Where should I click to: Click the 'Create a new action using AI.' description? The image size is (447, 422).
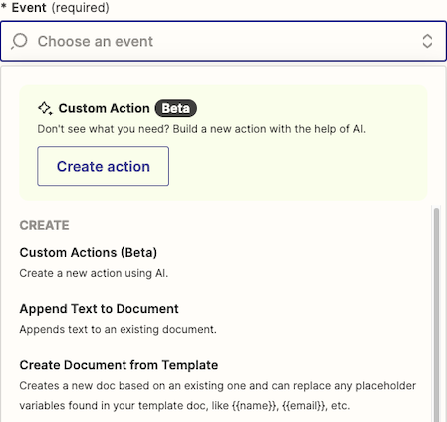click(x=94, y=273)
